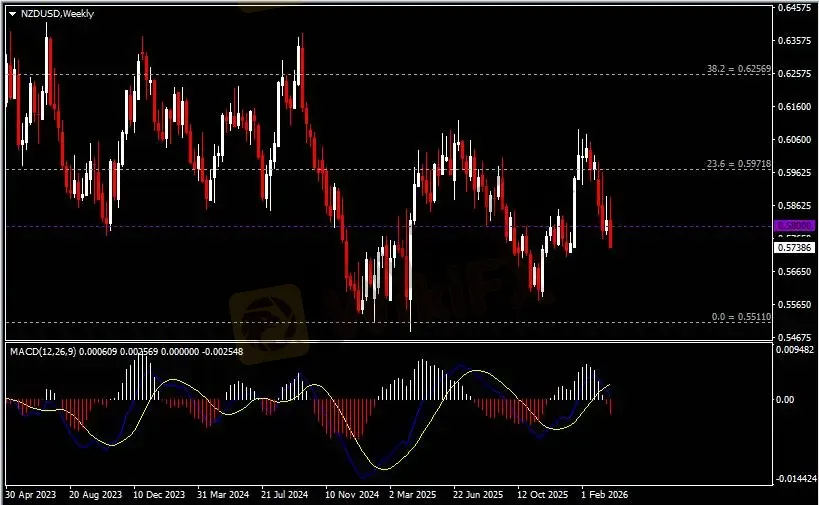Click the 38.2 = 0.62569 Fibonacci label
The height and width of the screenshot is (505, 819).
click(738, 69)
